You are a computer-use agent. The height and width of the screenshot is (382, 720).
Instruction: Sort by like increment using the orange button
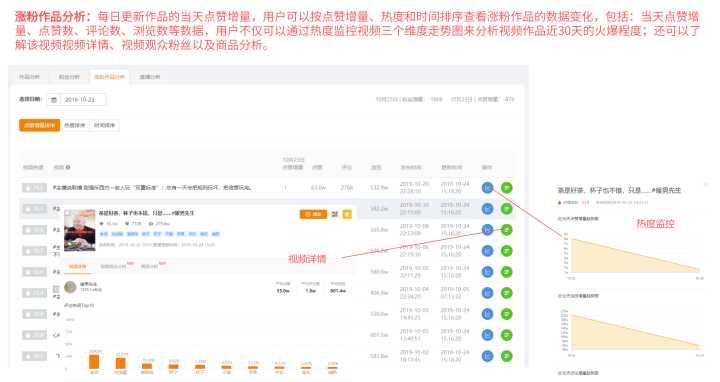pos(39,125)
